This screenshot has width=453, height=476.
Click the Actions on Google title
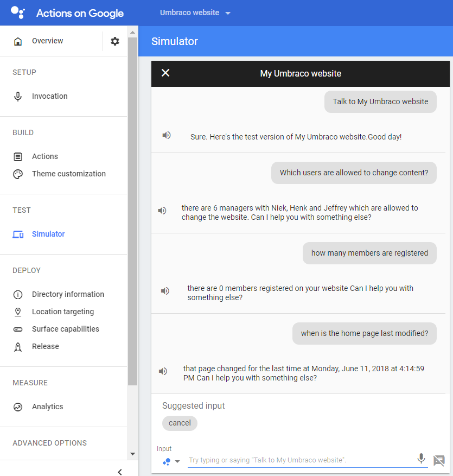(x=80, y=13)
